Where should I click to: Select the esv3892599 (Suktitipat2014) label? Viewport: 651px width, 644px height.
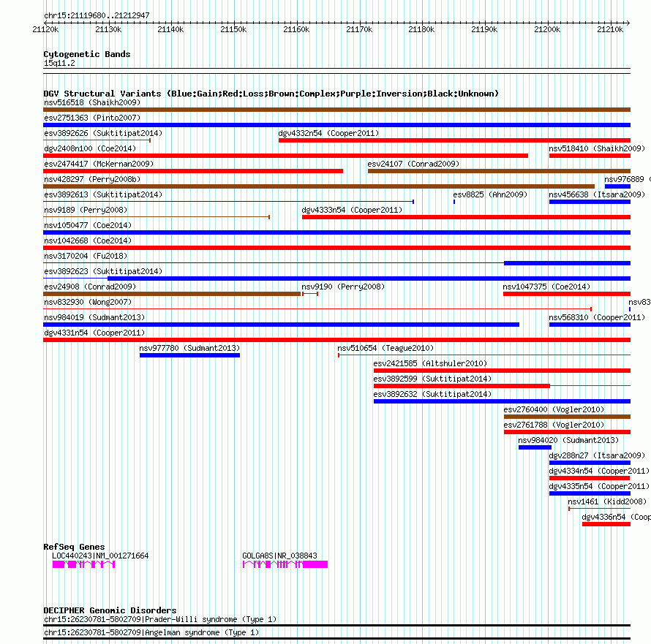[x=432, y=379]
